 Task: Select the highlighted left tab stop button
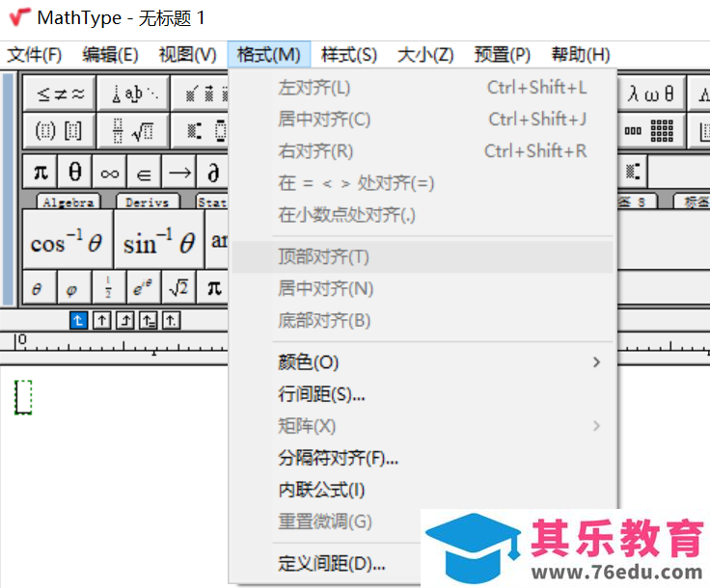pos(79,321)
